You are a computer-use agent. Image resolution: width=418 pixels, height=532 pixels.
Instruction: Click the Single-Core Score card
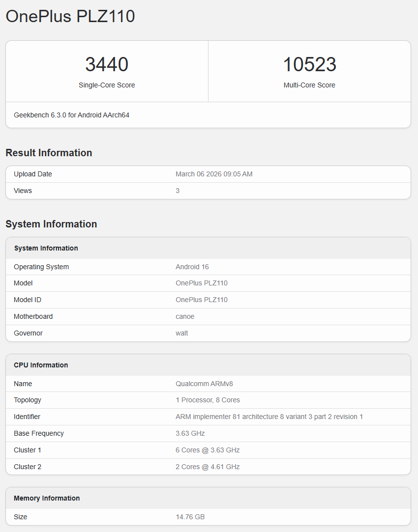click(x=107, y=71)
